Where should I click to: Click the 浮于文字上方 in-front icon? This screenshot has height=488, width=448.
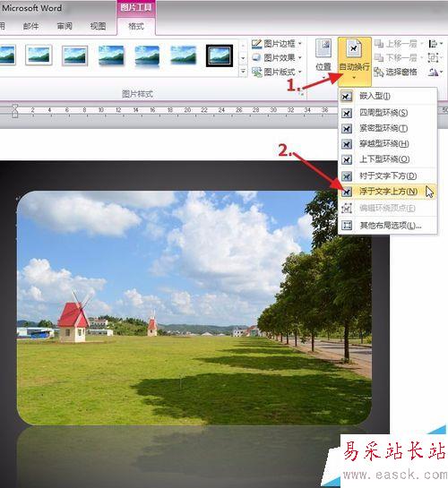coord(347,192)
